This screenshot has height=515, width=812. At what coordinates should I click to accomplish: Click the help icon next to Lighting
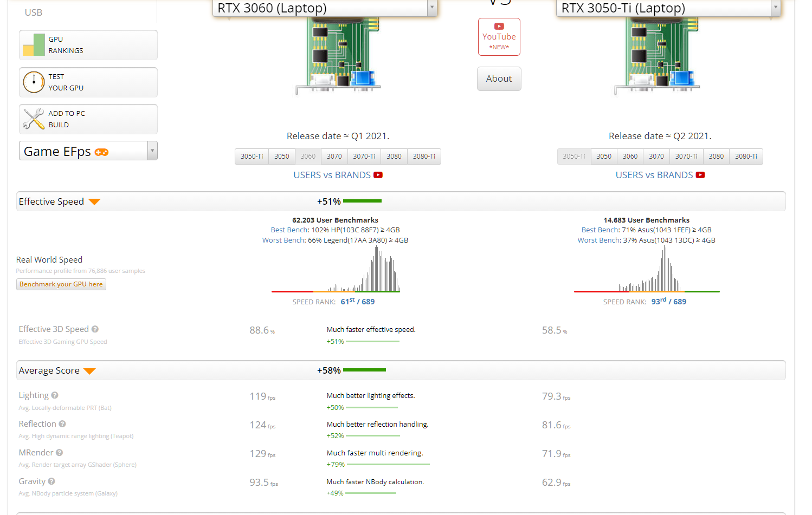coord(55,395)
